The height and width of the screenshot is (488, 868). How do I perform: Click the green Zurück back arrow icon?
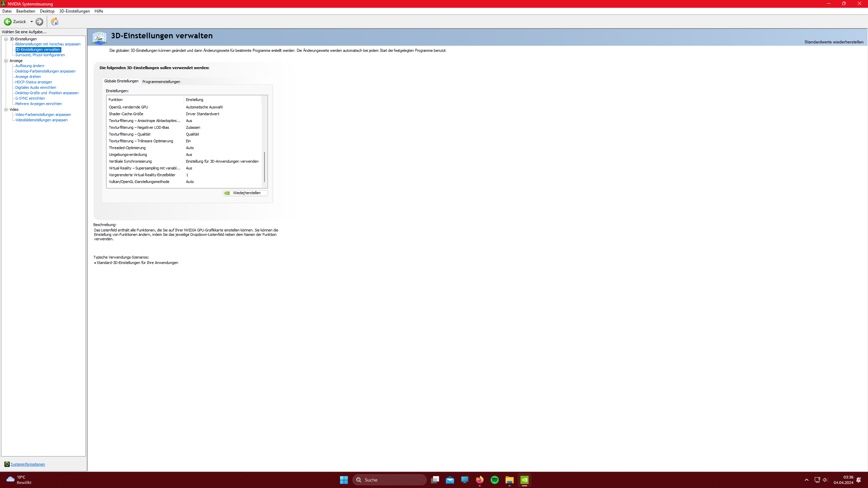(x=7, y=22)
